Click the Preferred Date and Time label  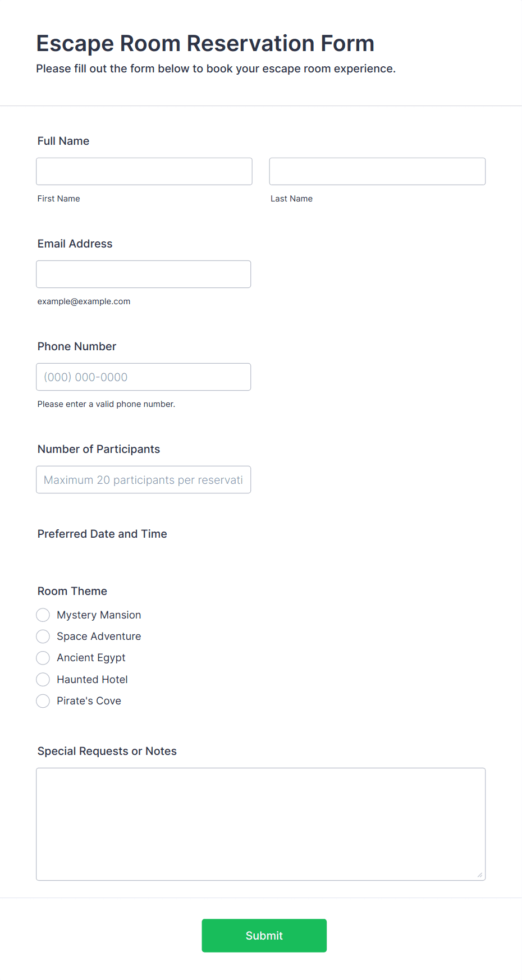[x=102, y=534]
